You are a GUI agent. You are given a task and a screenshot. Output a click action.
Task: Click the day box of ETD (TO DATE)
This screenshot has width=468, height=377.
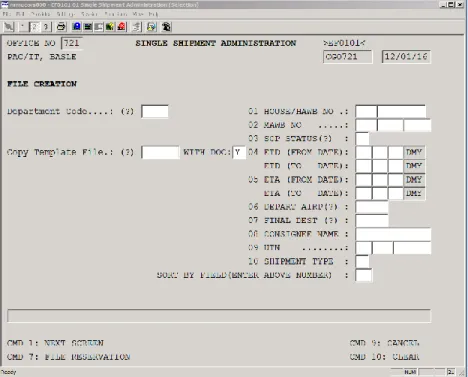(x=364, y=166)
